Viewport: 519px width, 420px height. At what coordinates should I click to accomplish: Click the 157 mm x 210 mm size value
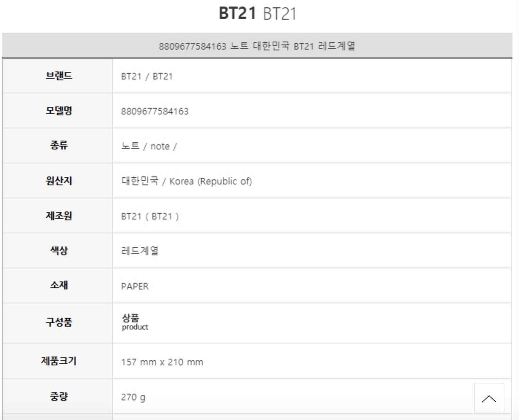(162, 362)
